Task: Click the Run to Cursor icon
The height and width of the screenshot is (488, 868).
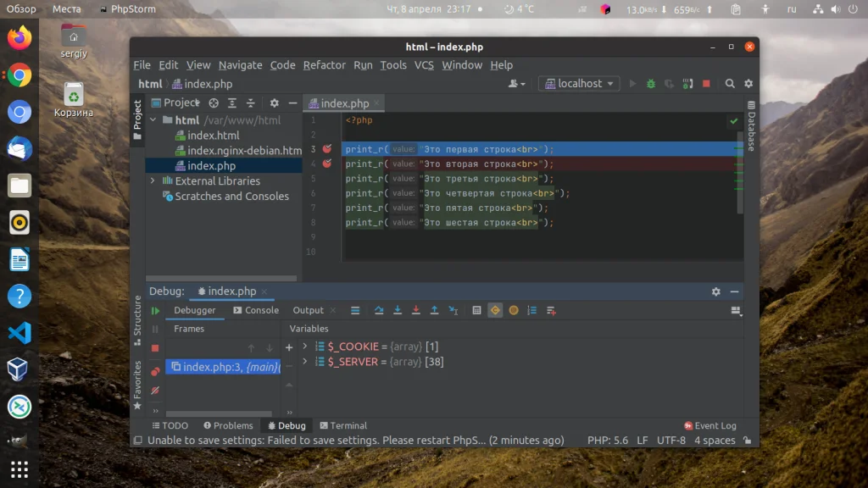Action: point(453,310)
